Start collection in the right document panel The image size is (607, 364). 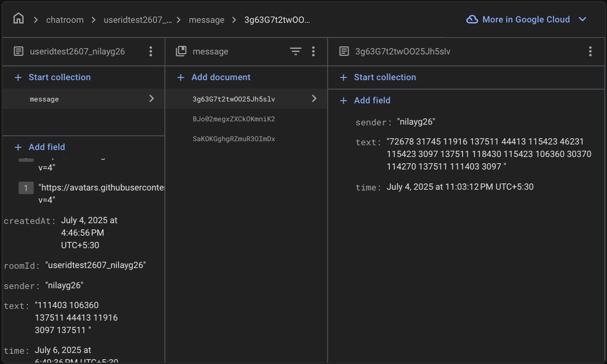pyautogui.click(x=385, y=77)
